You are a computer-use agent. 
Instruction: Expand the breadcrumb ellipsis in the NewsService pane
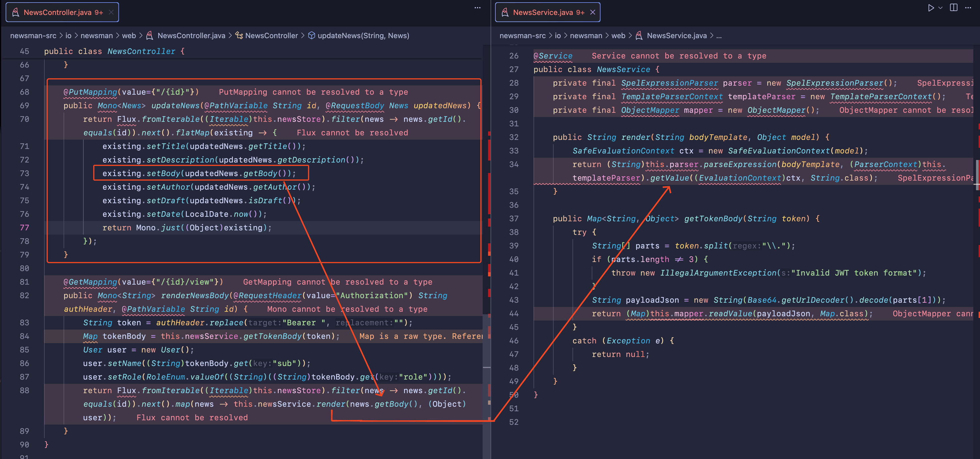pyautogui.click(x=719, y=35)
